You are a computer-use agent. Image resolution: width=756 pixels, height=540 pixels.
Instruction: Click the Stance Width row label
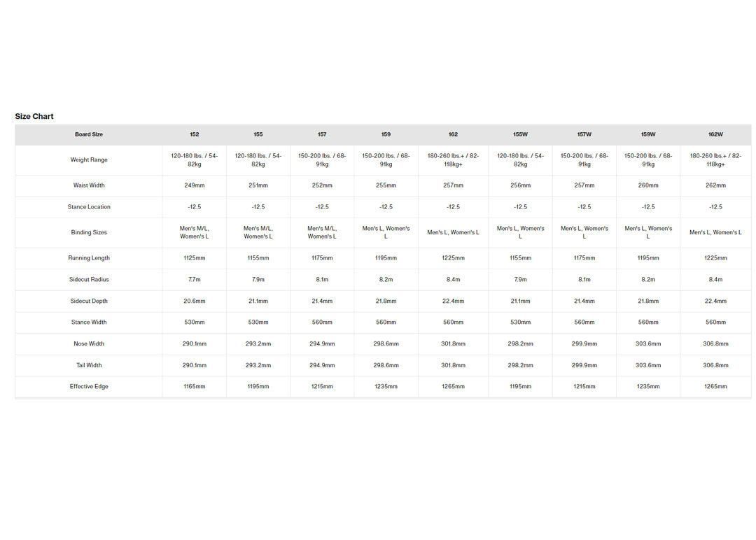pyautogui.click(x=89, y=322)
